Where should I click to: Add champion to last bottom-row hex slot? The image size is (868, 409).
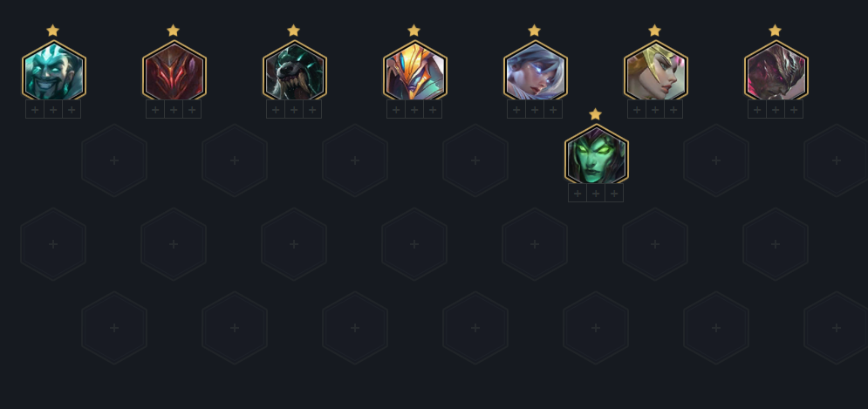[836, 328]
